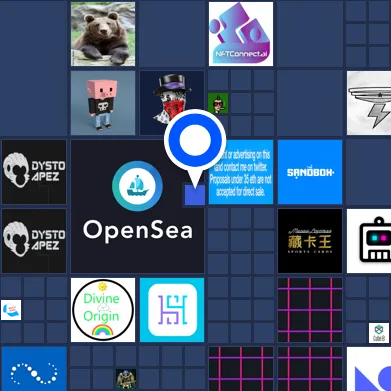Open the lower Dysto Apez land tile
The width and height of the screenshot is (391, 391).
pyautogui.click(x=34, y=241)
